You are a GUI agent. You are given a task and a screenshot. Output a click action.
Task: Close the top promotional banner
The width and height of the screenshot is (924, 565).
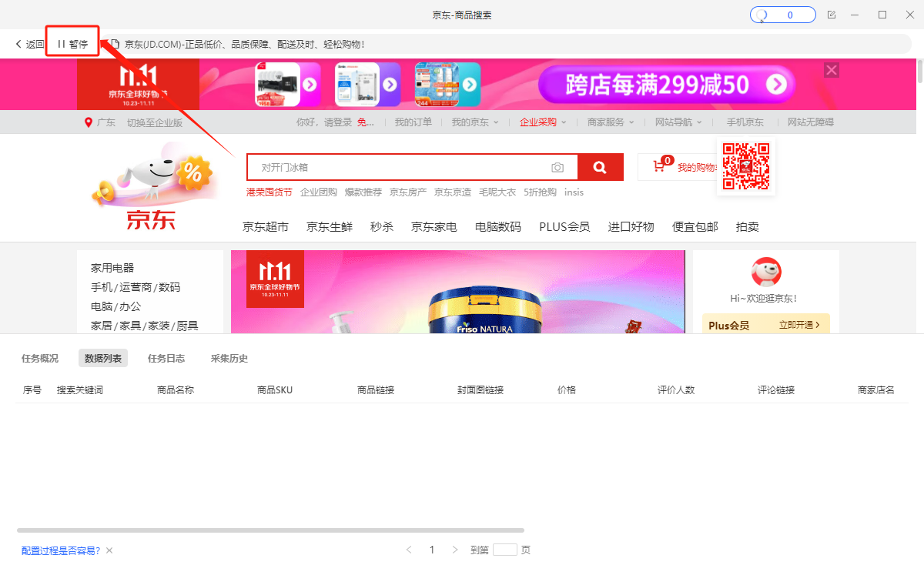tap(832, 70)
